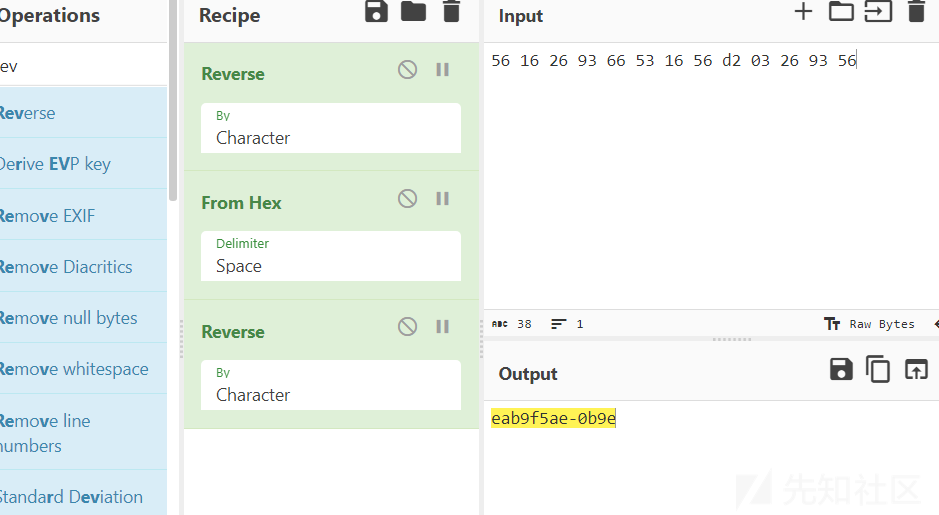
Task: Copy raw output to clipboard
Action: tap(878, 369)
